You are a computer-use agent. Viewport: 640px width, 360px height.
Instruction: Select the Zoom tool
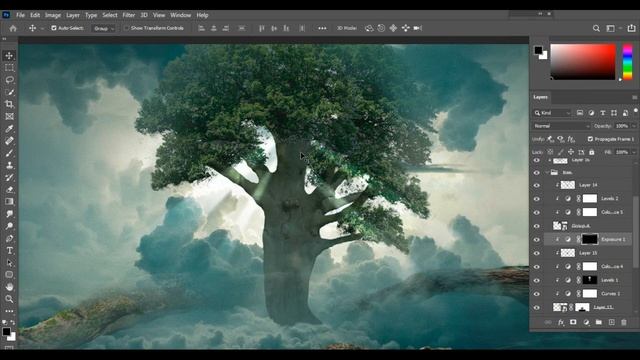pos(9,299)
